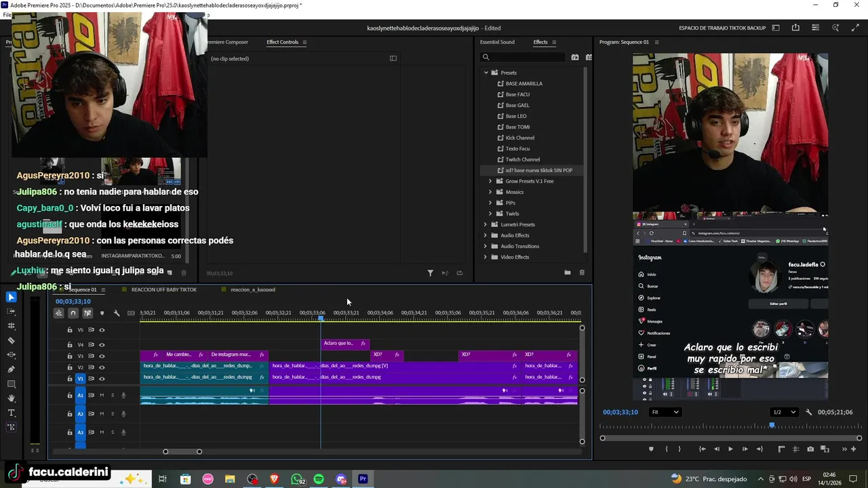Hide track V5 output eye

[x=102, y=330]
